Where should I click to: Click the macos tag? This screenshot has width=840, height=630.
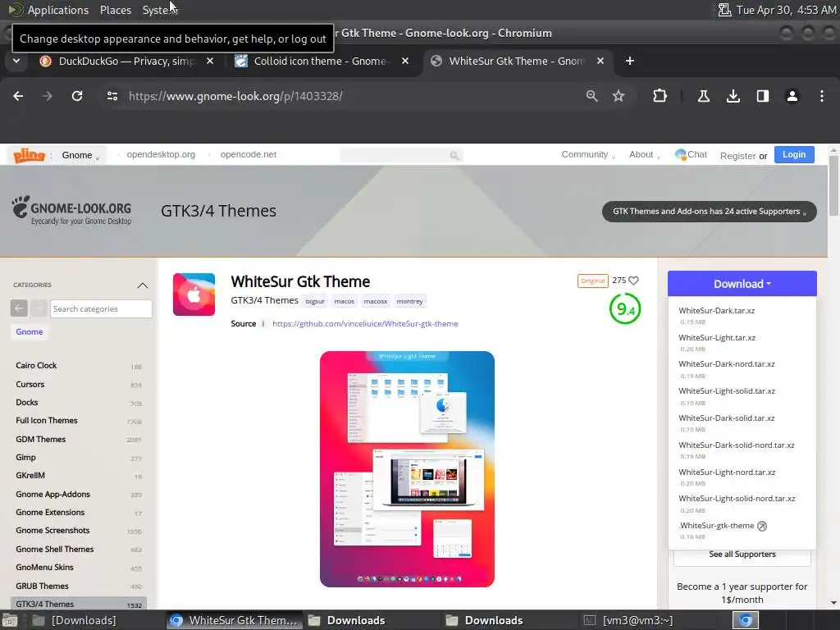345,301
